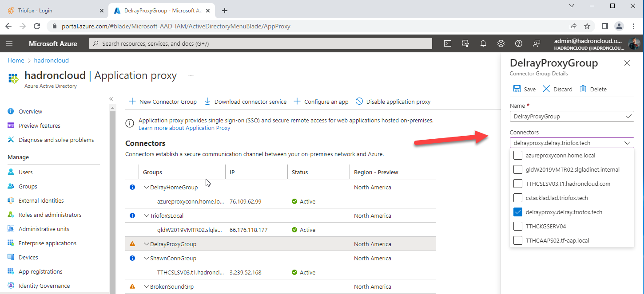
Task: Close the DelrayProxyGroup details panel
Action: click(627, 63)
